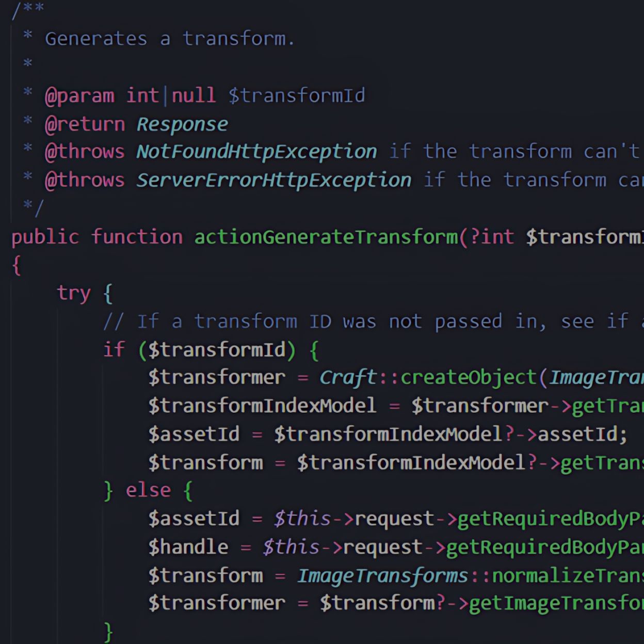Click the function keyword

point(137,237)
